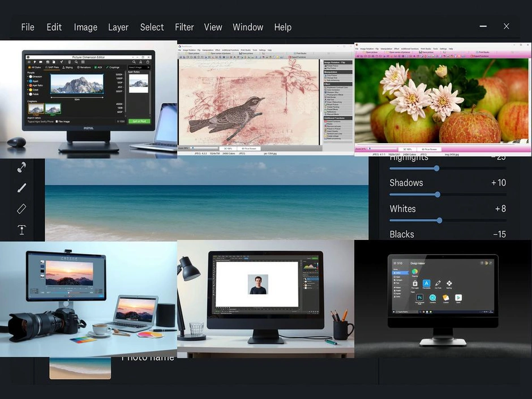Screen dimensions: 532x399
Task: Select Flip Picture in the Image Rotation panel
Action: (333, 69)
